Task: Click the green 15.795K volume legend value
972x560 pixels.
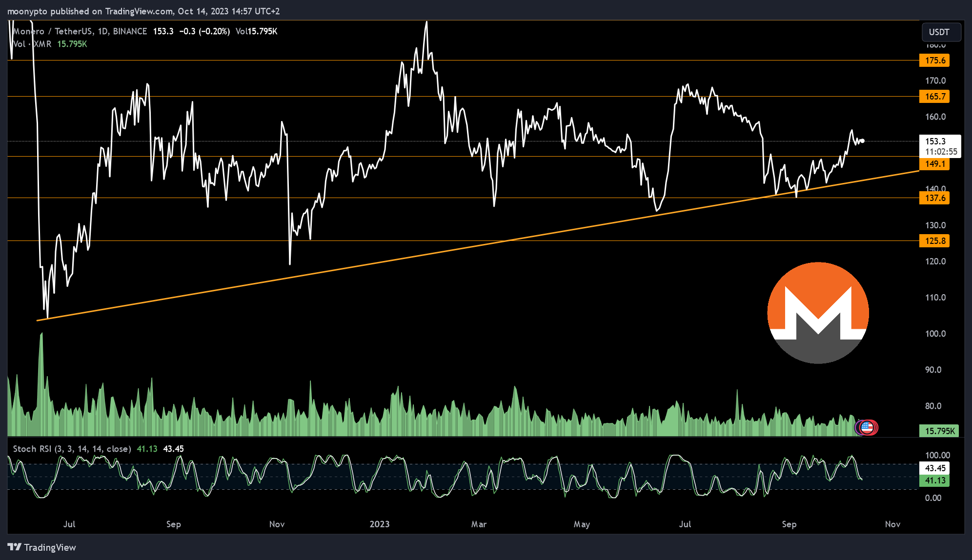Action: pyautogui.click(x=72, y=44)
